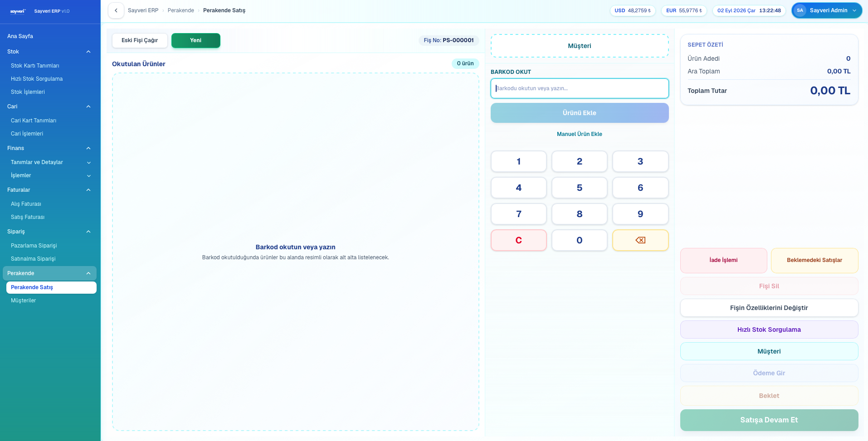Open Stok Kartı Tanımları

click(51, 66)
